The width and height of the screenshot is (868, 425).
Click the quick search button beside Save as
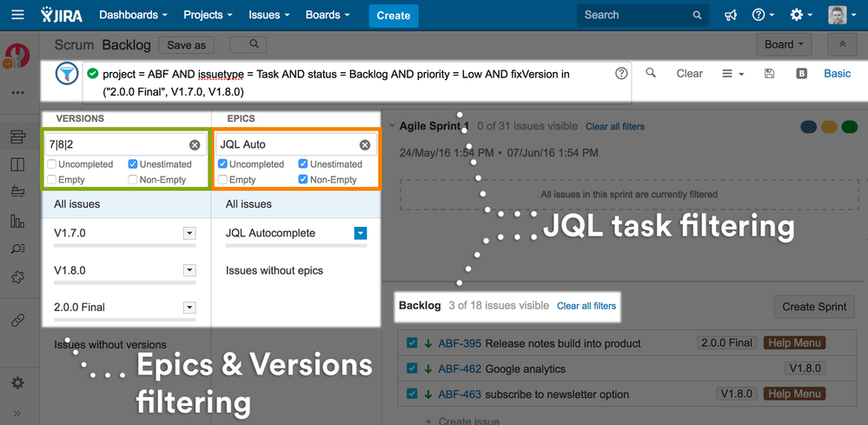[248, 45]
